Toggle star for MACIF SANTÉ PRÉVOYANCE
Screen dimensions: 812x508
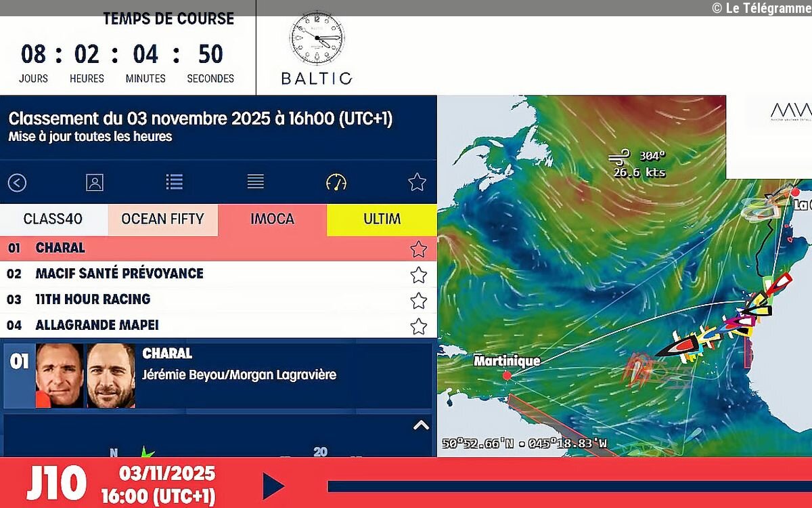(418, 274)
